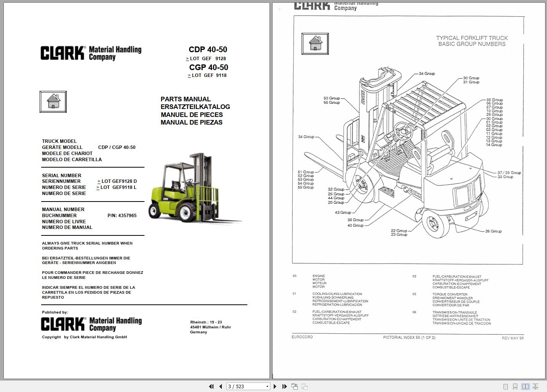Click COOLING-OILING-LUBRICATION entry
Screen dimensions: 547x392
click(337, 294)
